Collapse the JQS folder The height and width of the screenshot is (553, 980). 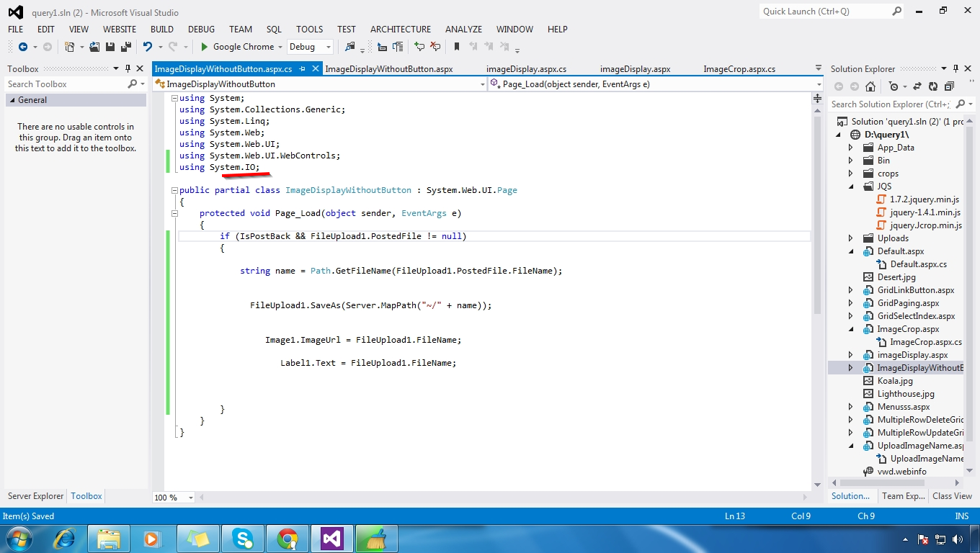click(x=851, y=186)
